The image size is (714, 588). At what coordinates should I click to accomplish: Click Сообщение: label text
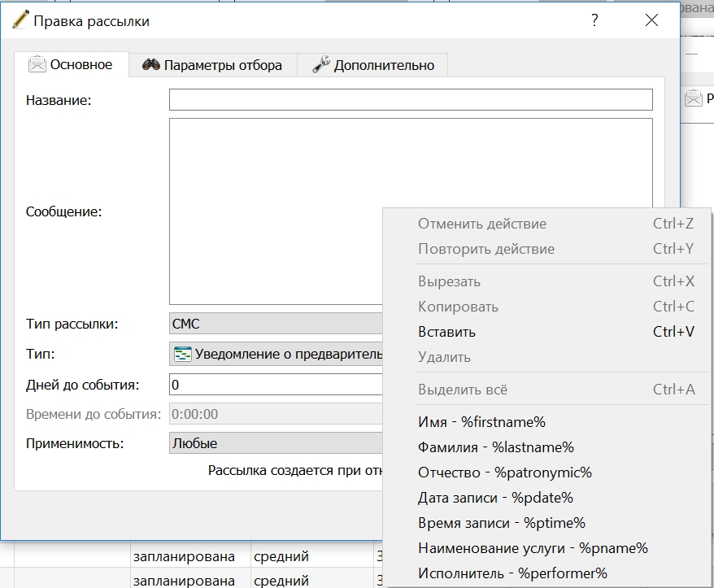click(63, 211)
